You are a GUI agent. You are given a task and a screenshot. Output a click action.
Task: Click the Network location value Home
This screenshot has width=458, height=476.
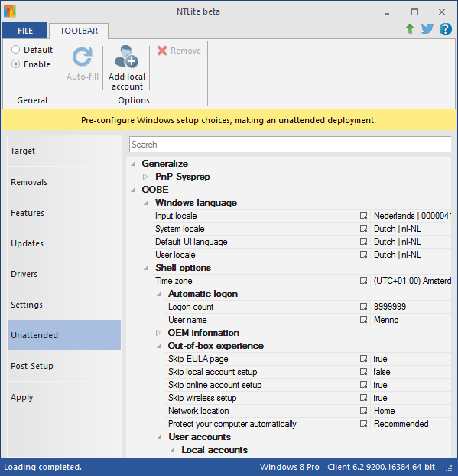[385, 411]
